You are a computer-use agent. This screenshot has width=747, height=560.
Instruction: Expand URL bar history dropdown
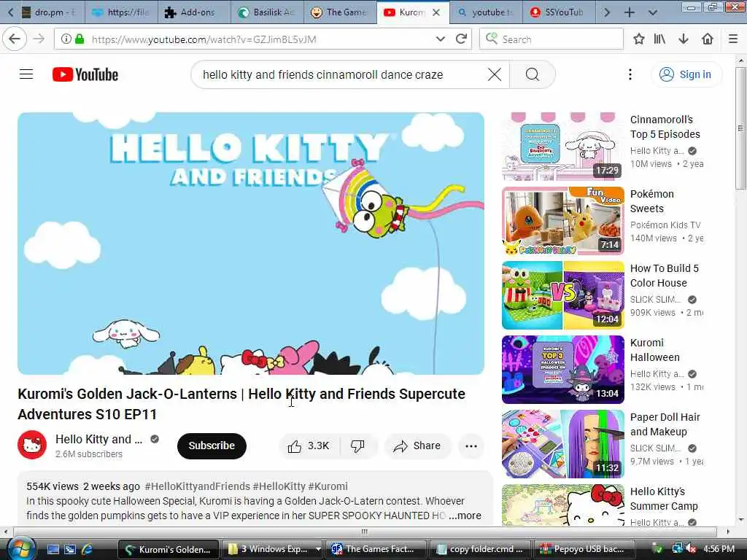pyautogui.click(x=441, y=39)
